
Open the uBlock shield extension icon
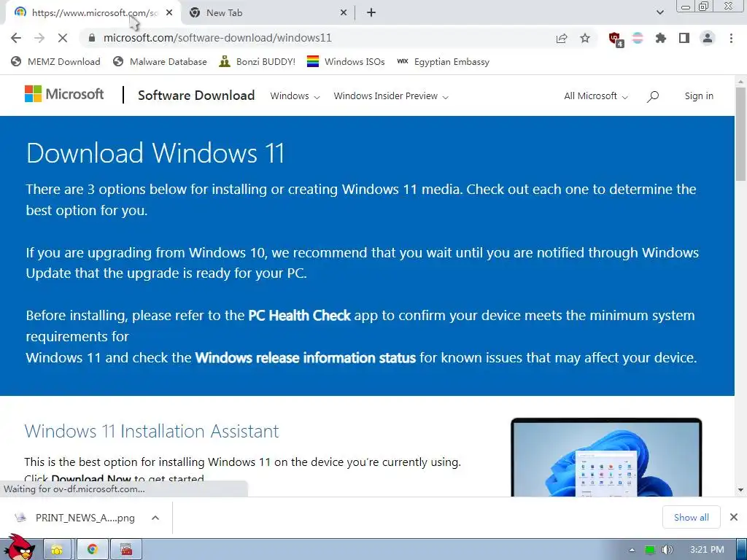[616, 39]
